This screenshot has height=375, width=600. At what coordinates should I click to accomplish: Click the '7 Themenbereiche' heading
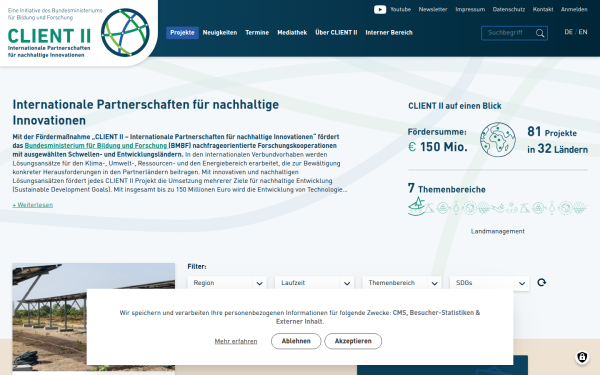(446, 188)
